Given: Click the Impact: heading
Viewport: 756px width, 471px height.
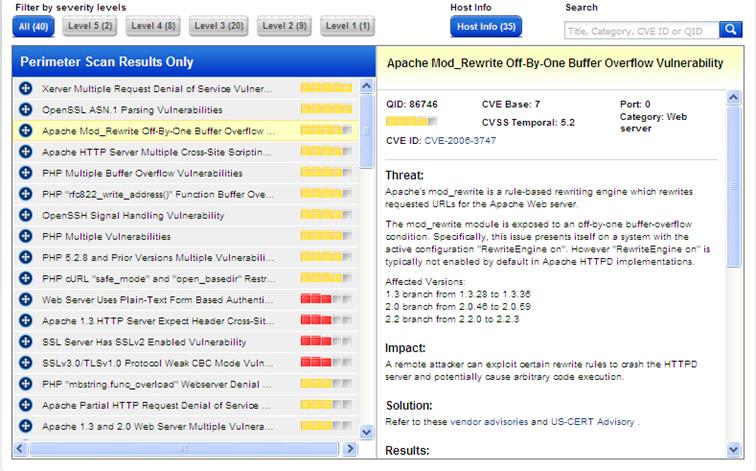Looking at the screenshot, I should pyautogui.click(x=405, y=348).
